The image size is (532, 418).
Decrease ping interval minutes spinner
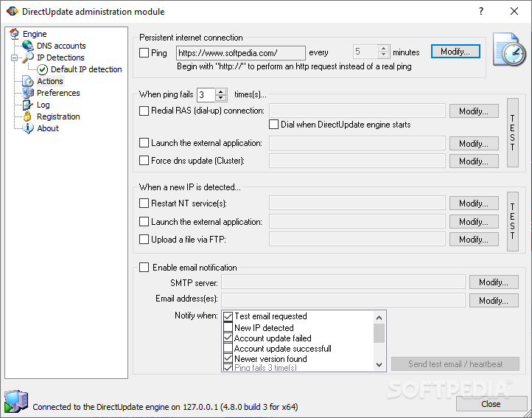click(x=383, y=55)
